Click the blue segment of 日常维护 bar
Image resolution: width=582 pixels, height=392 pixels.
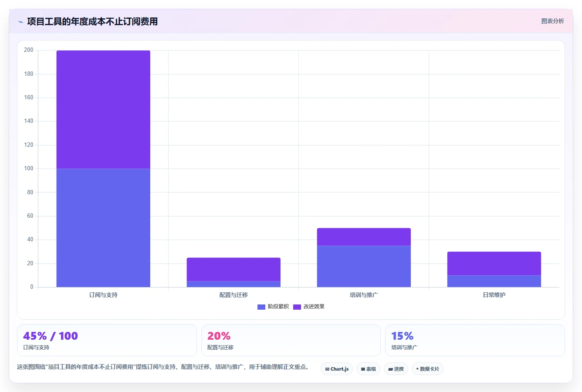(x=494, y=281)
